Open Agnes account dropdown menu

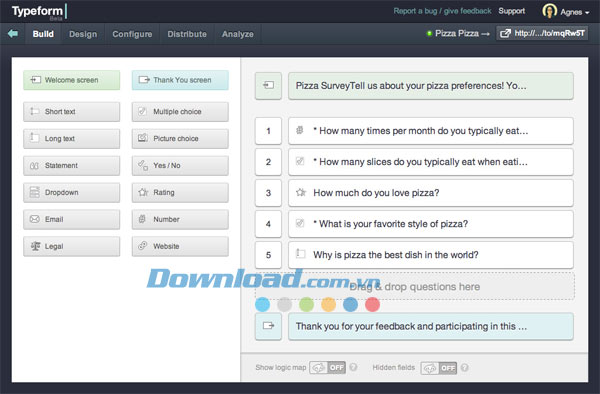pyautogui.click(x=575, y=12)
